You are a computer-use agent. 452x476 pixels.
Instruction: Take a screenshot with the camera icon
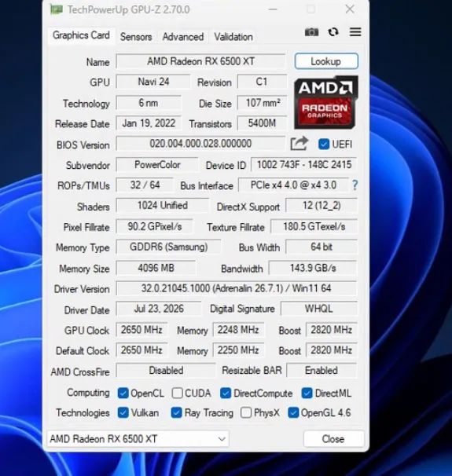tap(311, 32)
